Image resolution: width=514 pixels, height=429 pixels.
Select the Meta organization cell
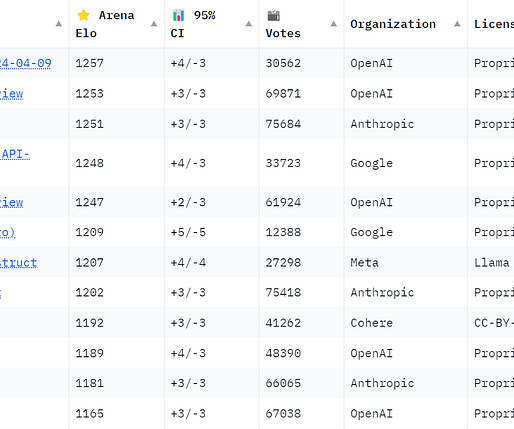click(x=364, y=263)
